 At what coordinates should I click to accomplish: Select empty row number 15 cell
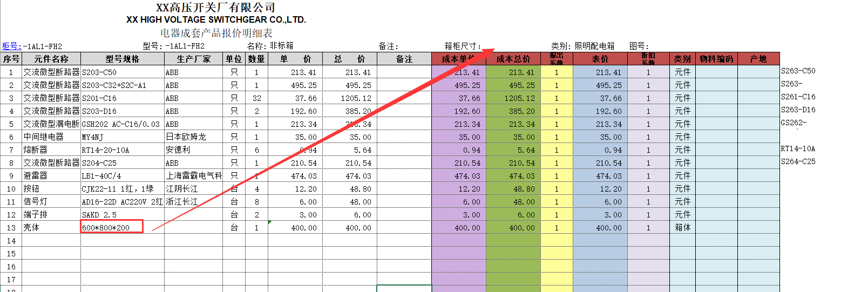(11, 254)
